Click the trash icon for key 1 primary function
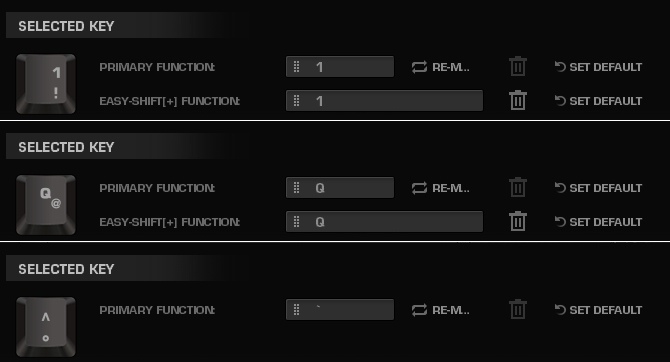The height and width of the screenshot is (362, 670). 517,66
